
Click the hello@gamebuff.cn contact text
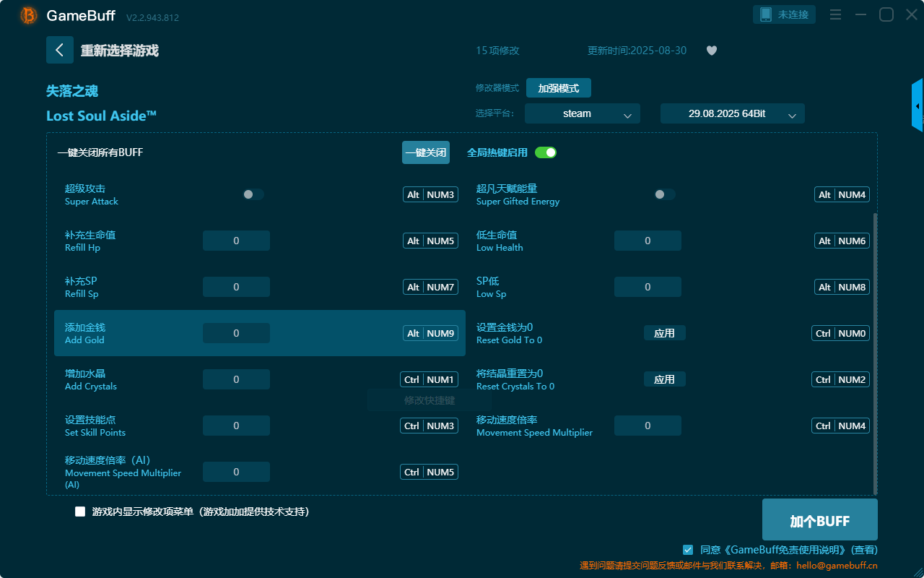837,566
